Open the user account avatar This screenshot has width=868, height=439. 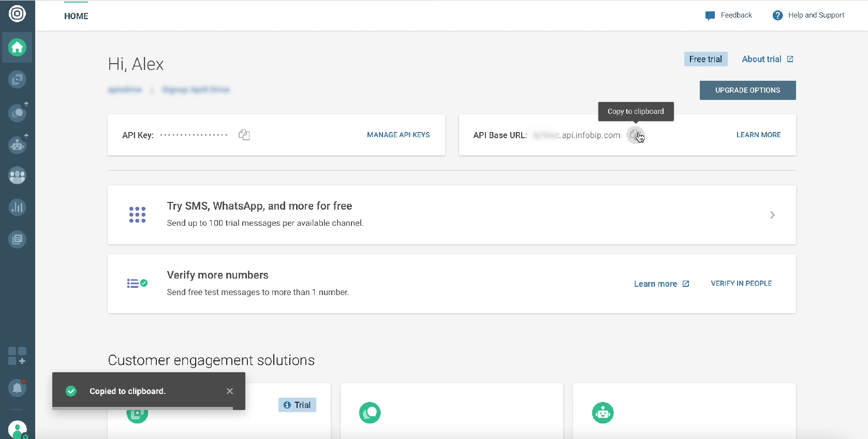(17, 430)
